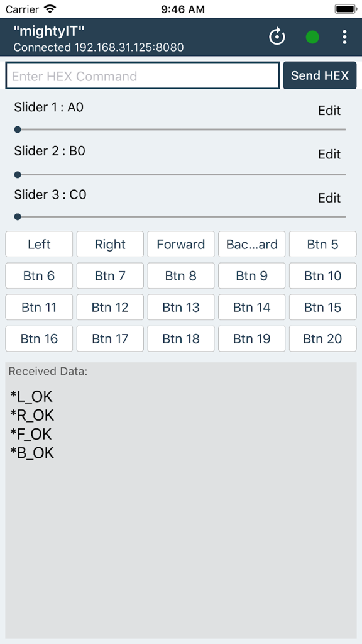Open the three-dot overflow menu
This screenshot has width=362, height=644.
pos(344,37)
